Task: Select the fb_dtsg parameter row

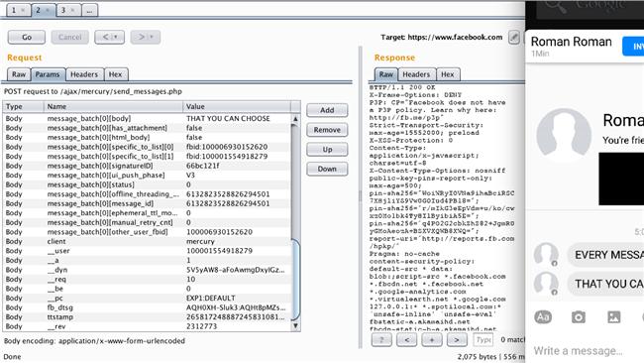Action: [147, 307]
